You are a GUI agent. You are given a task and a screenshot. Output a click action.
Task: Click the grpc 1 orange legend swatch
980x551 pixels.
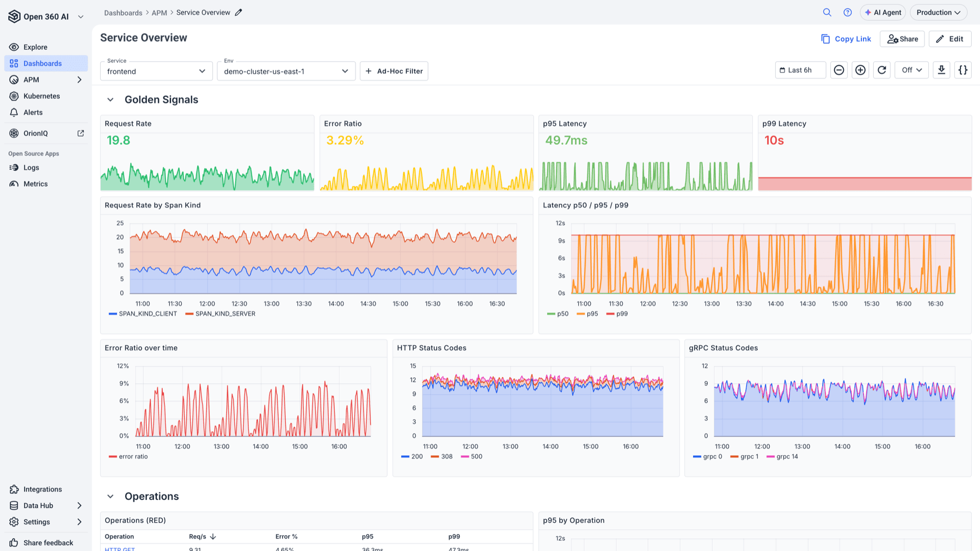[734, 457]
